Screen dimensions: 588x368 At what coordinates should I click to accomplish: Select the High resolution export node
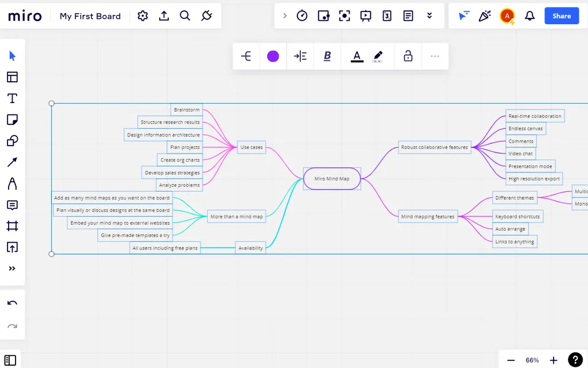[x=534, y=179]
